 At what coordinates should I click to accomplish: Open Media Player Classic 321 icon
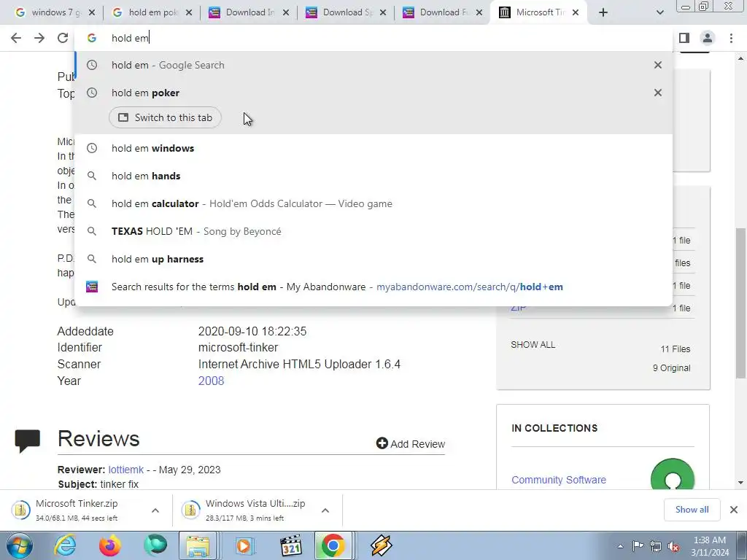coord(290,545)
